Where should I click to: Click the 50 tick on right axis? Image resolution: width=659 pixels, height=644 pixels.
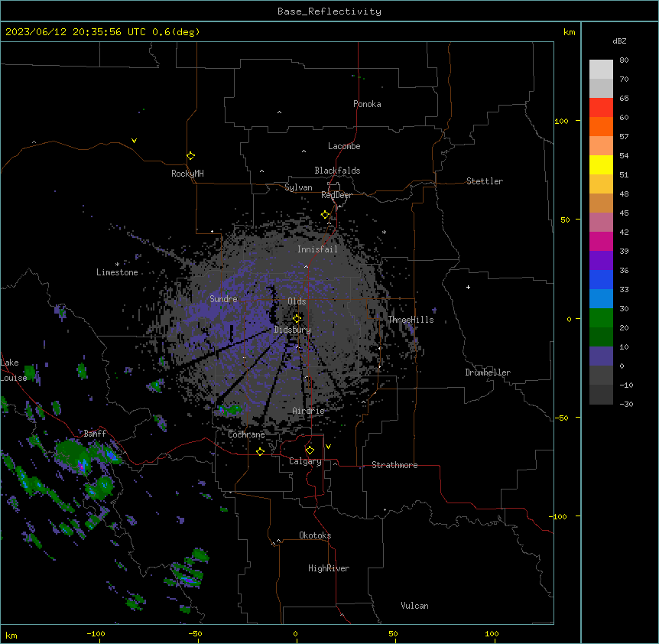coord(565,220)
